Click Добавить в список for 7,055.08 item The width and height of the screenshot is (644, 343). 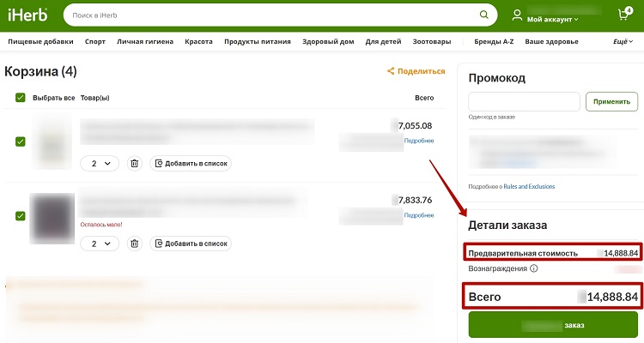coord(191,163)
